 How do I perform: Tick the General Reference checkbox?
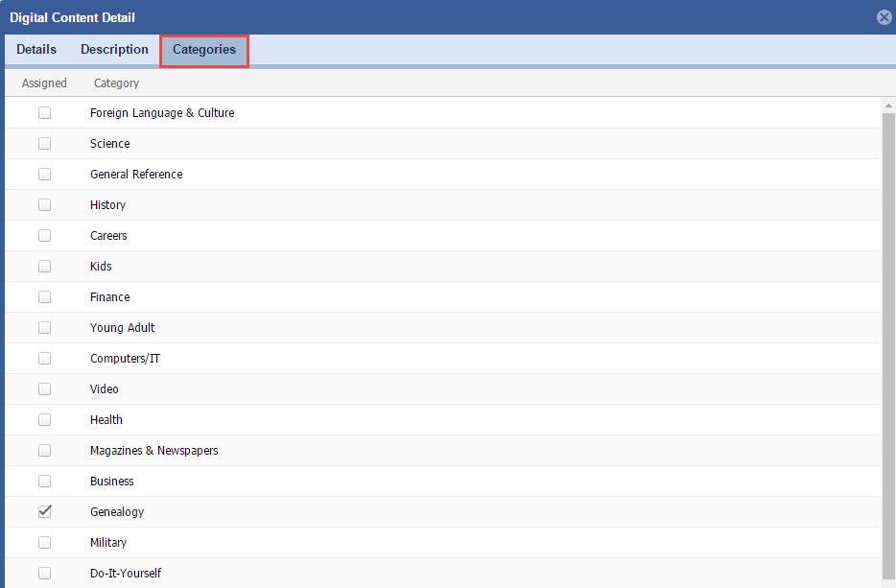pos(44,175)
